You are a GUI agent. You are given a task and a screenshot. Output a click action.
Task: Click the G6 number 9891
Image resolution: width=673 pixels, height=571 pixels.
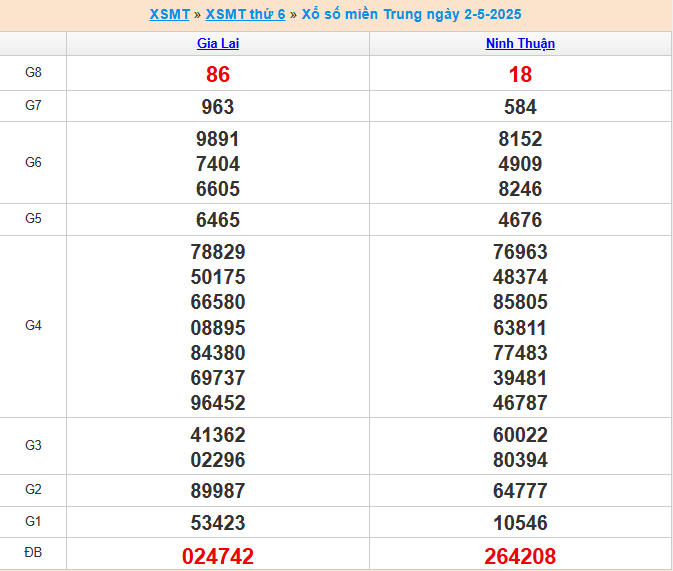pyautogui.click(x=218, y=139)
